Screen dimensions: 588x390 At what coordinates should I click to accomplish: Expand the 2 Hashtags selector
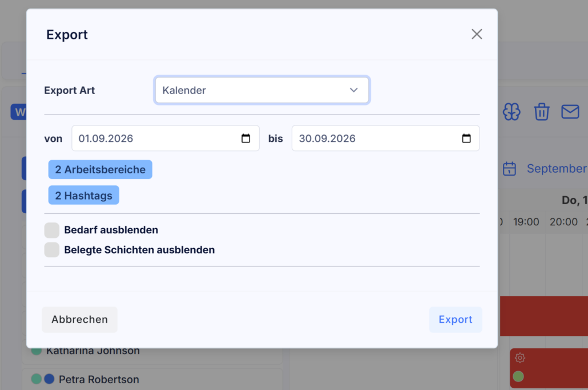coord(83,195)
